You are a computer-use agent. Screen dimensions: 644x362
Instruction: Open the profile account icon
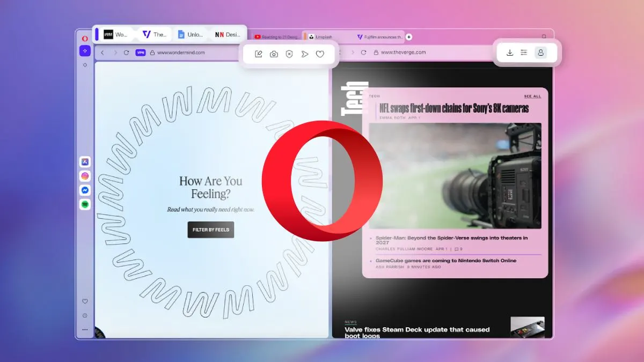click(x=541, y=53)
